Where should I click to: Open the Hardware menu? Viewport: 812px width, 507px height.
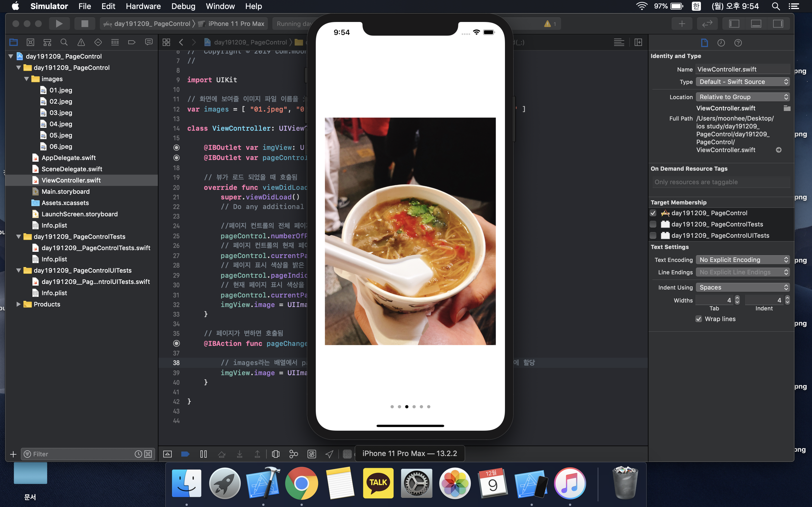[x=143, y=6]
